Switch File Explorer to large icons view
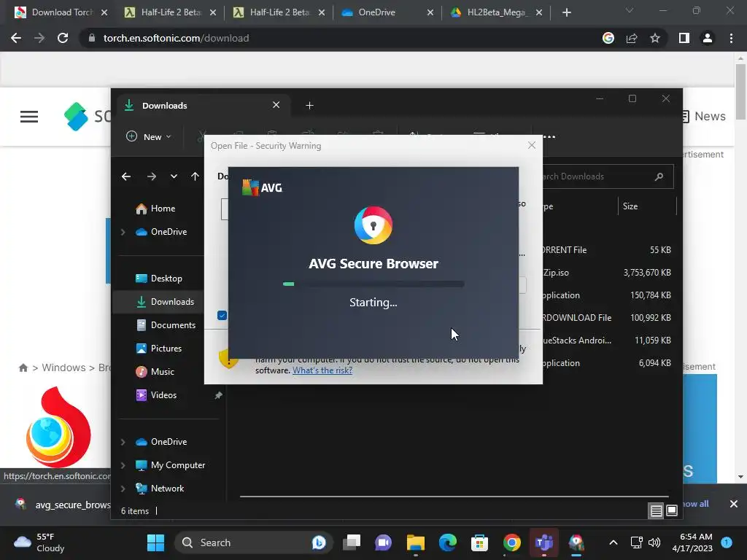 (x=672, y=511)
